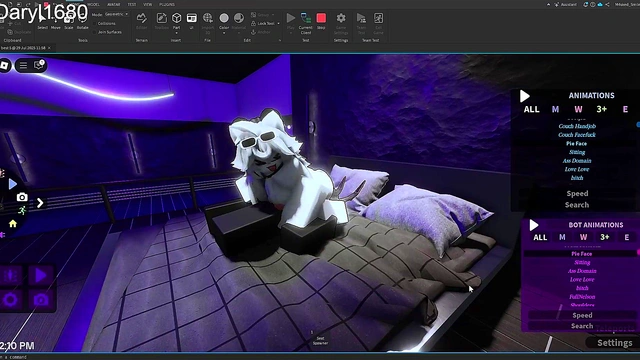Click the purple play tile button

[x=40, y=276]
